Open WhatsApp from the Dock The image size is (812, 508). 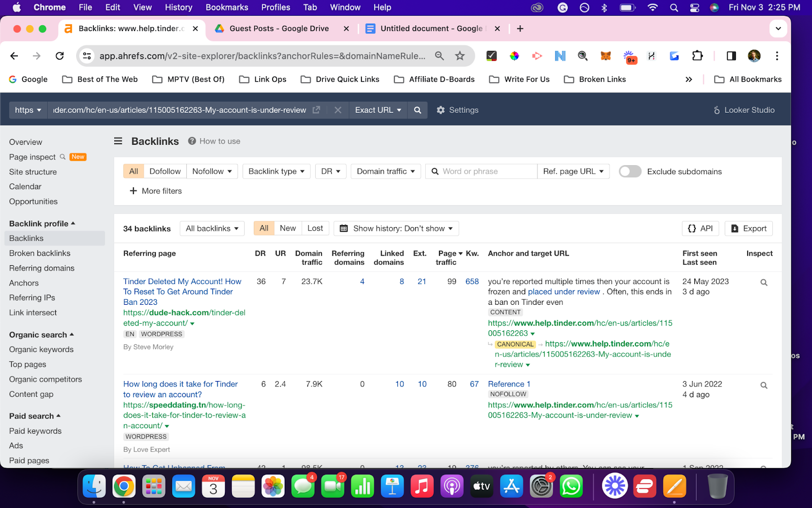click(571, 486)
